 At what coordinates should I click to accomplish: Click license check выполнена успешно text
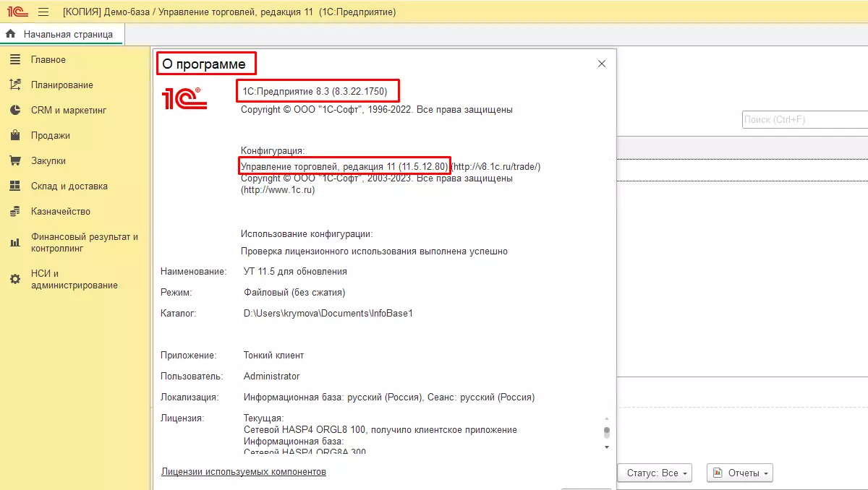374,251
